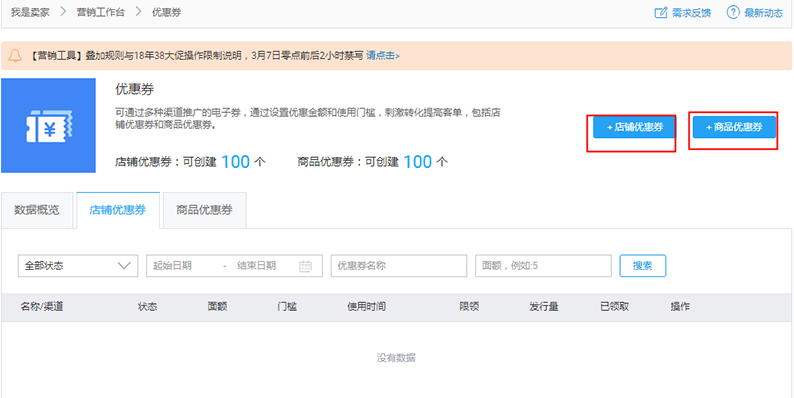
Task: Click the 搜索 search button
Action: click(x=643, y=266)
